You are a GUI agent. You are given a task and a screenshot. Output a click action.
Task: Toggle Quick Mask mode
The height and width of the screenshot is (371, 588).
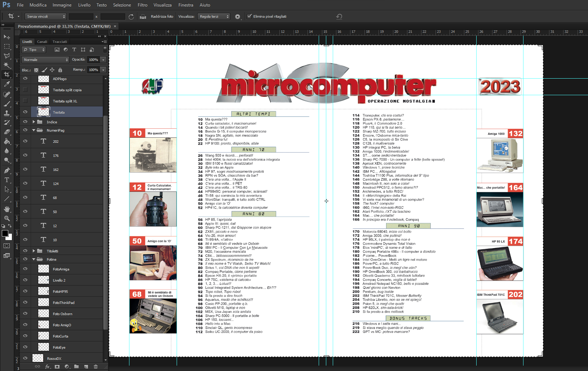(x=7, y=246)
